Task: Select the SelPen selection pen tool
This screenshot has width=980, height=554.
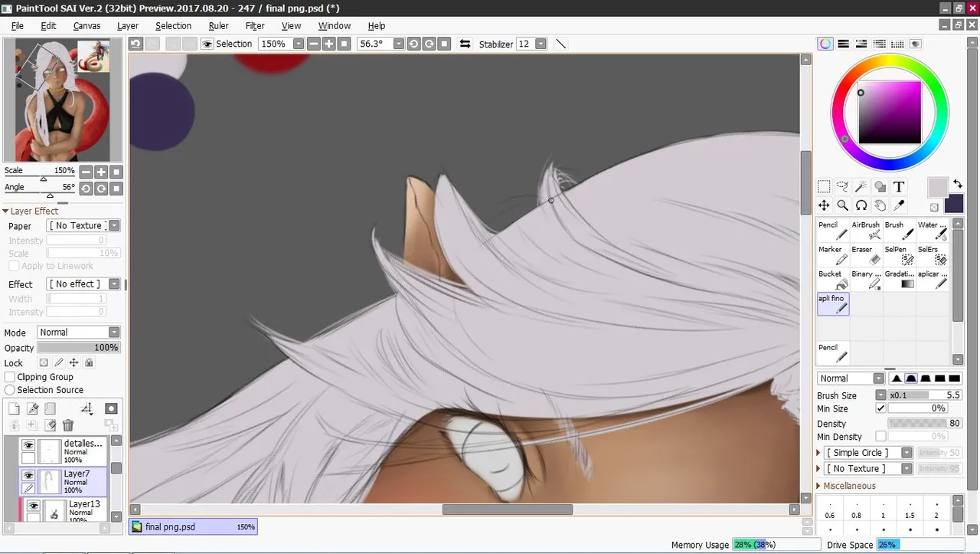Action: coord(899,254)
